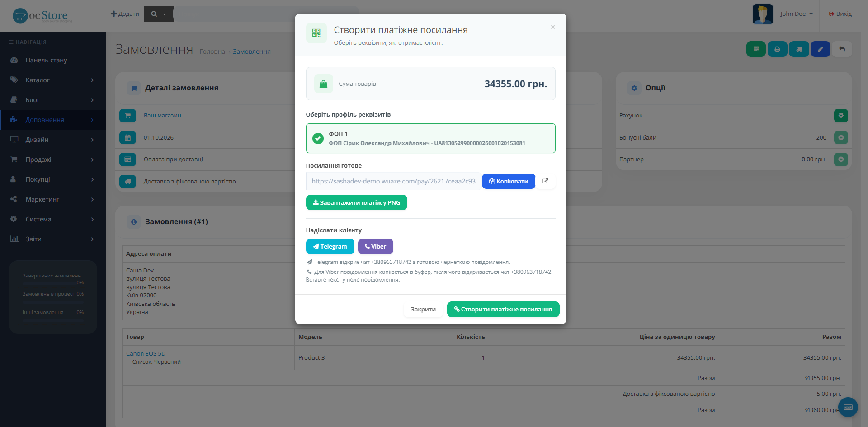Viewport: 868px width, 427px height.
Task: Open the Ваш магазин link
Action: [x=162, y=116]
